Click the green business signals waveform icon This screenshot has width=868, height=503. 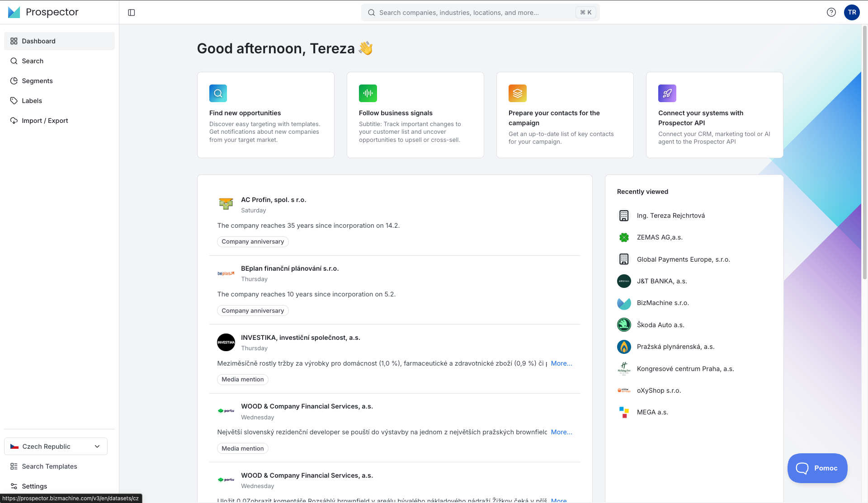point(368,94)
